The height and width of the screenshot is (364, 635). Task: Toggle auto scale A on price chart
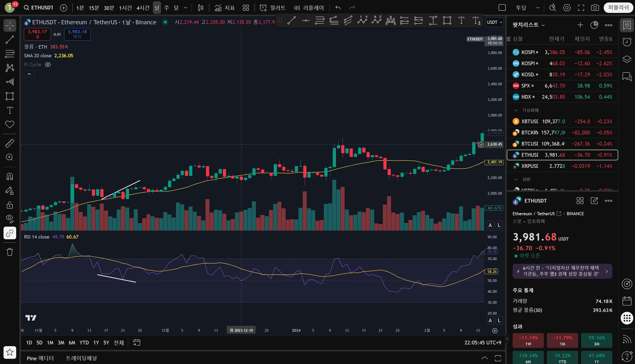(490, 225)
